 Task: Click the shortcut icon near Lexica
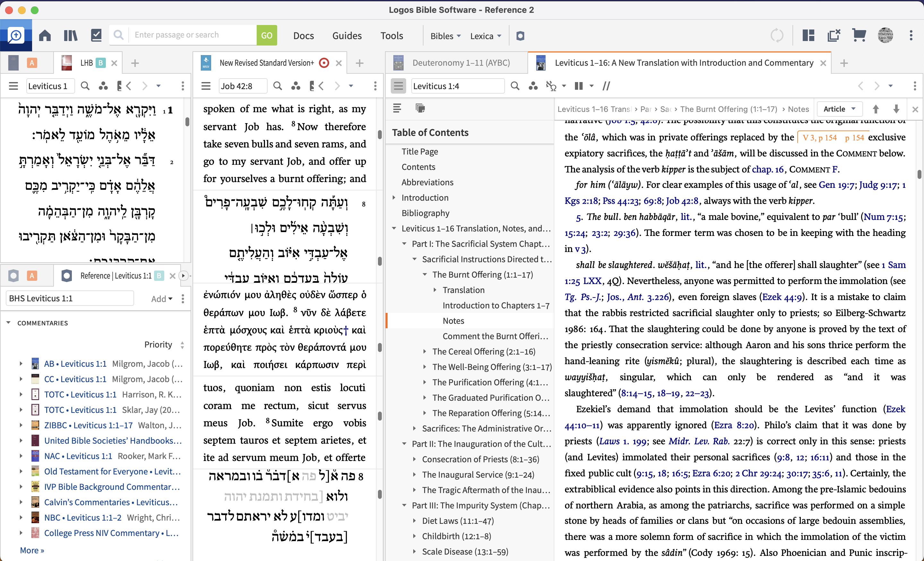(x=520, y=36)
